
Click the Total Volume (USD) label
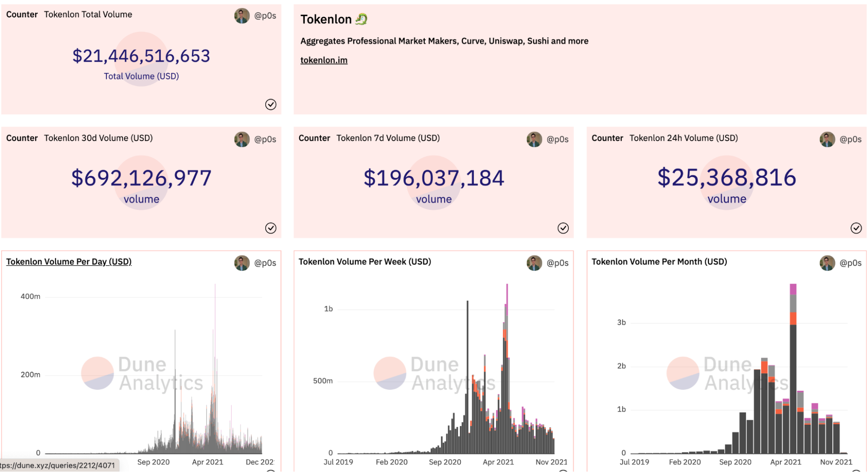(x=141, y=76)
